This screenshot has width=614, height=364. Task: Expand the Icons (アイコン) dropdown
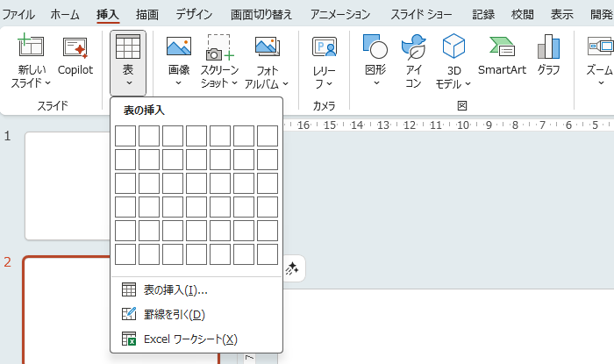point(414,84)
